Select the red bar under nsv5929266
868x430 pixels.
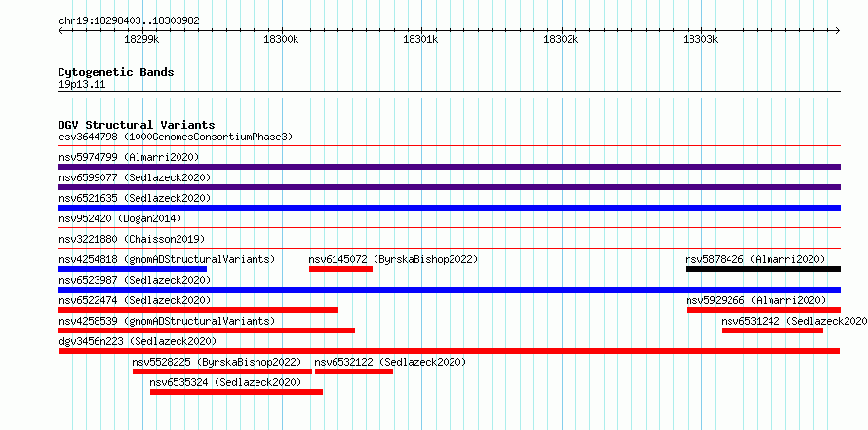[x=764, y=310]
